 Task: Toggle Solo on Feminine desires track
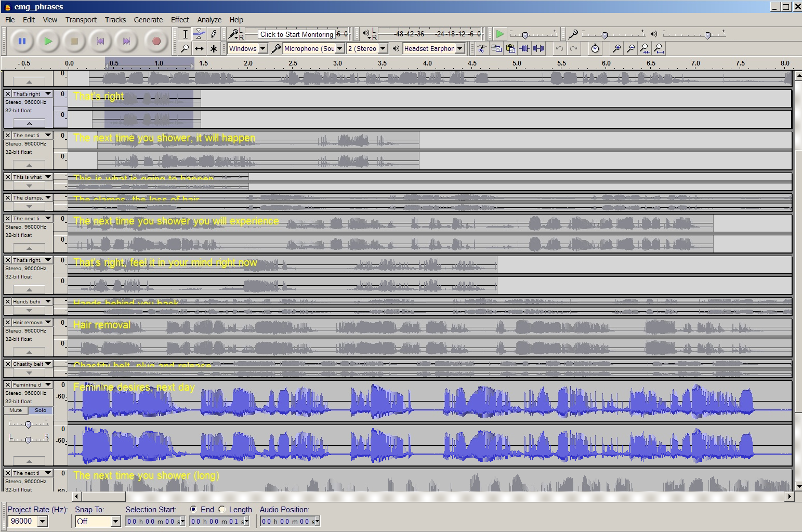point(41,410)
